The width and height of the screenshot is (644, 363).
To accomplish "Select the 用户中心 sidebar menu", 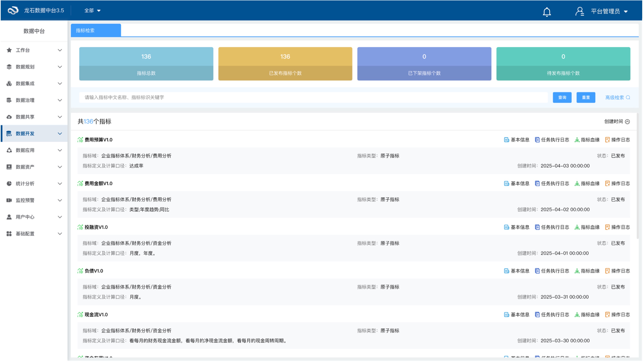I will tap(34, 217).
